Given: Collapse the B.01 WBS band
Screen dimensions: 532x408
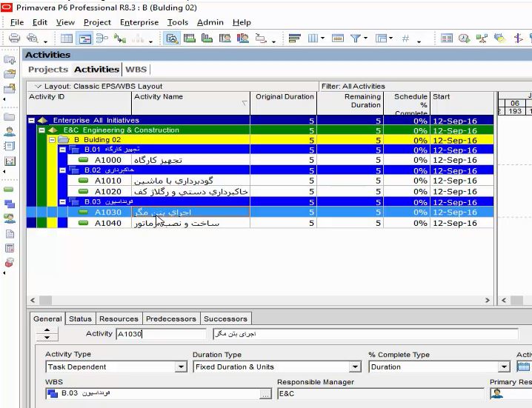Looking at the screenshot, I should coord(62,150).
